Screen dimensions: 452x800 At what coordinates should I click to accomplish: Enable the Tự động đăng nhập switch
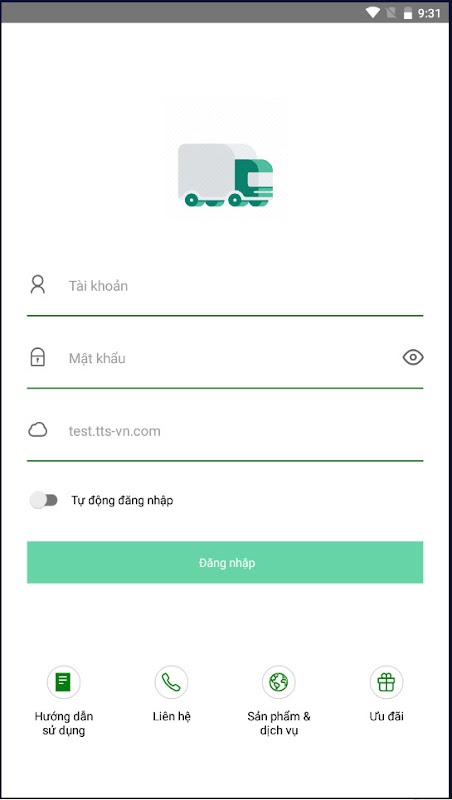pyautogui.click(x=43, y=500)
